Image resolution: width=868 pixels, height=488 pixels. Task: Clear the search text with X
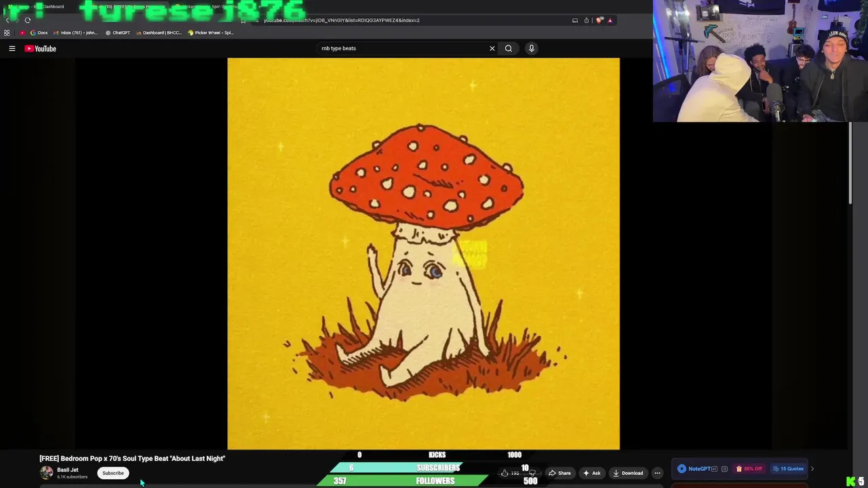492,48
